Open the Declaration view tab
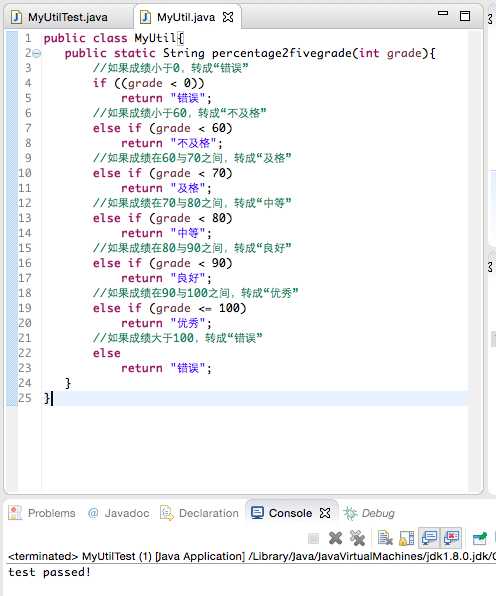Image resolution: width=496 pixels, height=596 pixels. pyautogui.click(x=199, y=513)
